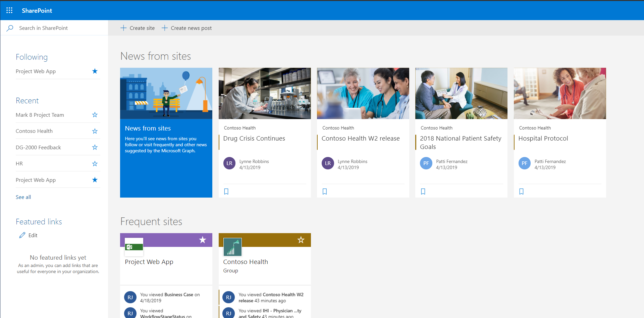Click the search magnifier icon
This screenshot has height=318, width=644.
(x=10, y=28)
